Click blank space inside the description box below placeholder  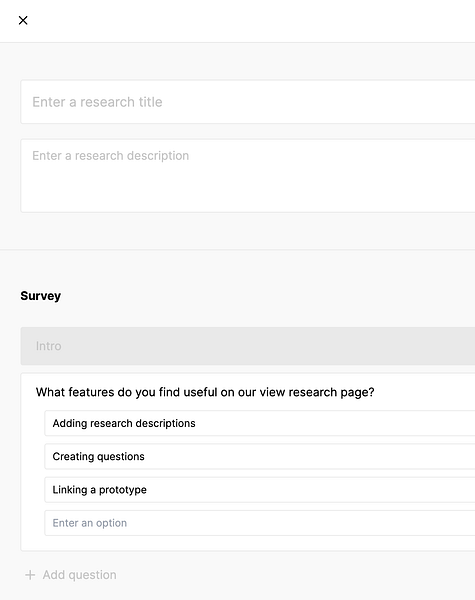(x=248, y=189)
